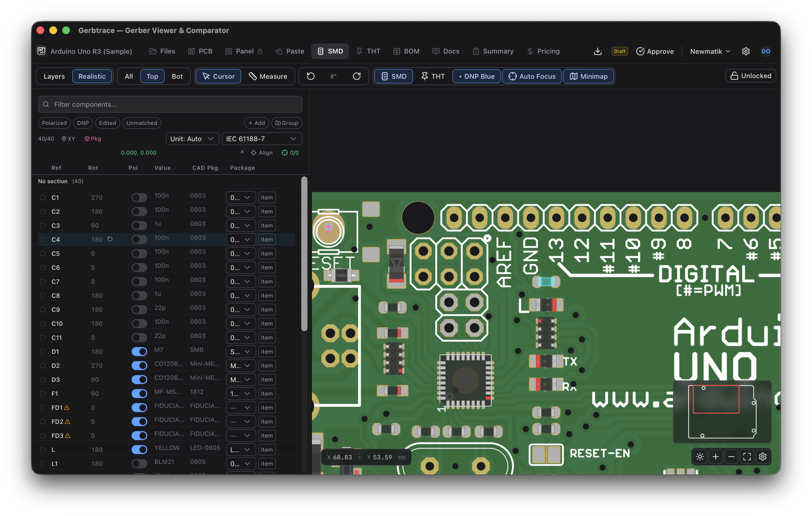Image resolution: width=812 pixels, height=516 pixels.
Task: Click the Pkg package indicator
Action: 93,139
